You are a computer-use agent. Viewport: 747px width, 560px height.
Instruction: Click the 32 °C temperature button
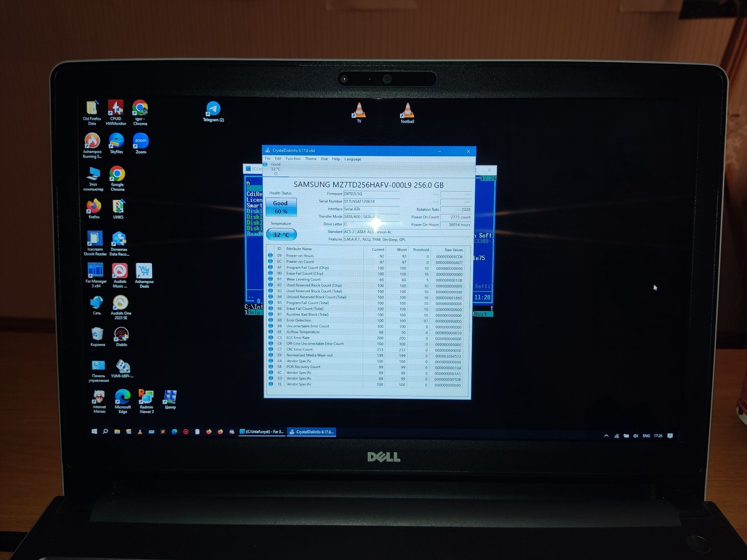pyautogui.click(x=281, y=235)
